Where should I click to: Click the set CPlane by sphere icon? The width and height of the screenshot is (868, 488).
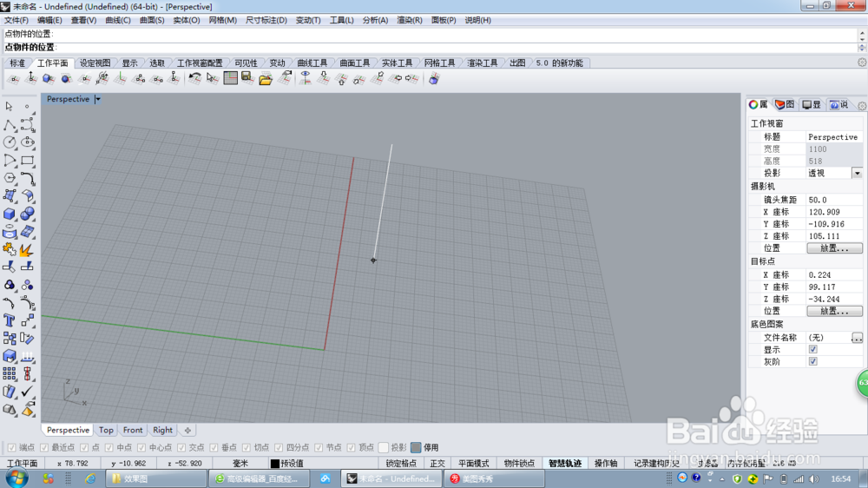point(67,79)
